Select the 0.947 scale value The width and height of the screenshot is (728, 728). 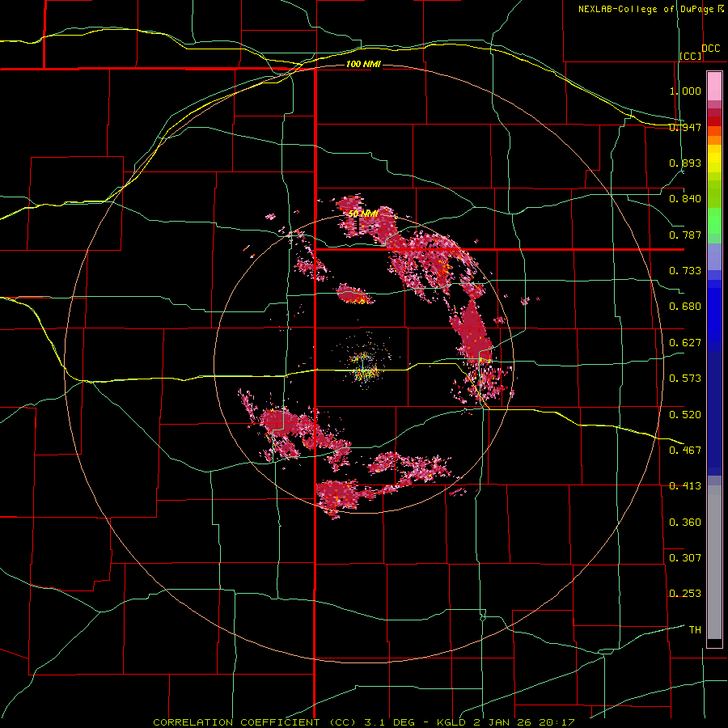pyautogui.click(x=685, y=127)
